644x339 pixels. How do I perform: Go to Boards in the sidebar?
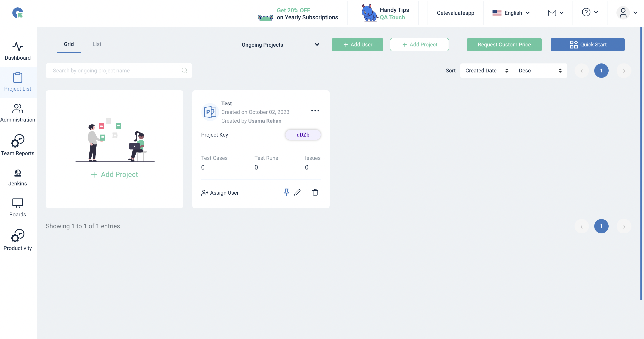[17, 208]
